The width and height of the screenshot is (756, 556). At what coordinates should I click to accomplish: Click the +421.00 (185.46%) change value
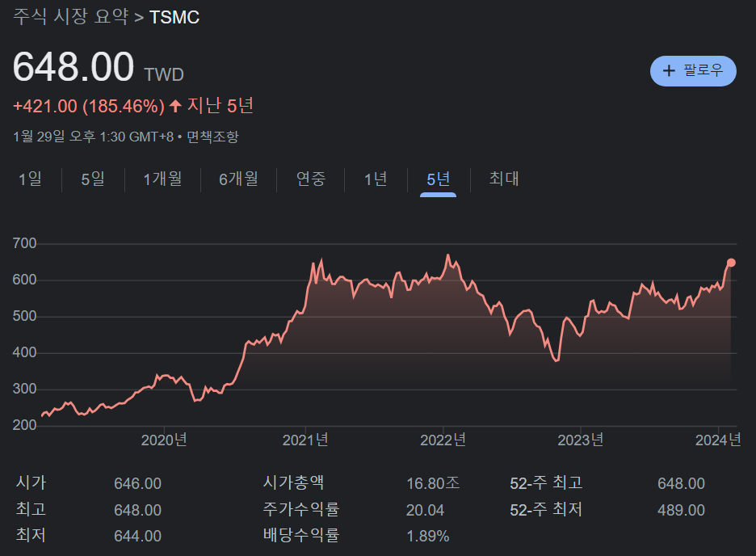point(89,106)
